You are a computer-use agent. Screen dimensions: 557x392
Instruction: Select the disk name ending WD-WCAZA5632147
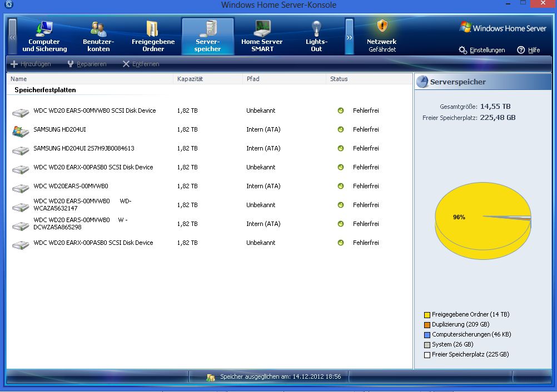tap(82, 205)
